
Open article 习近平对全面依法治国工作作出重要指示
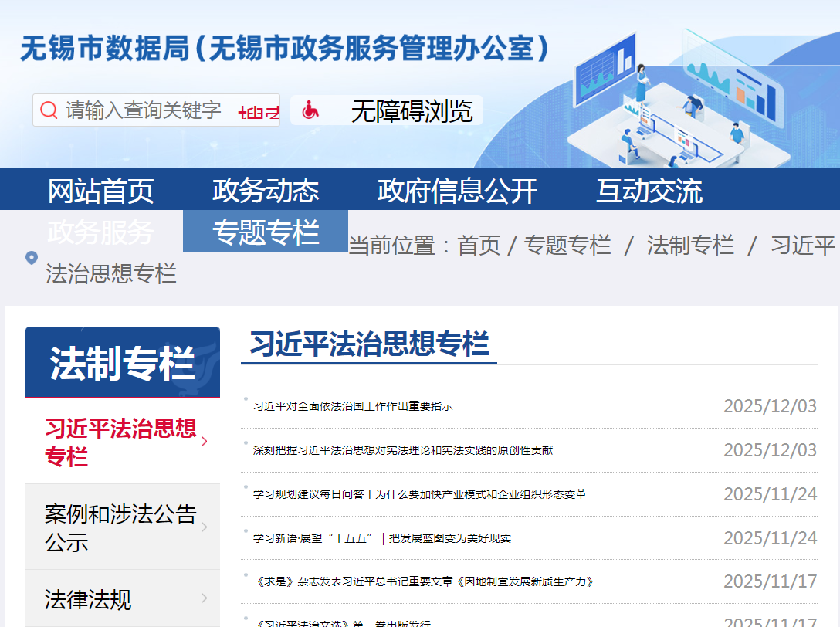tap(353, 406)
